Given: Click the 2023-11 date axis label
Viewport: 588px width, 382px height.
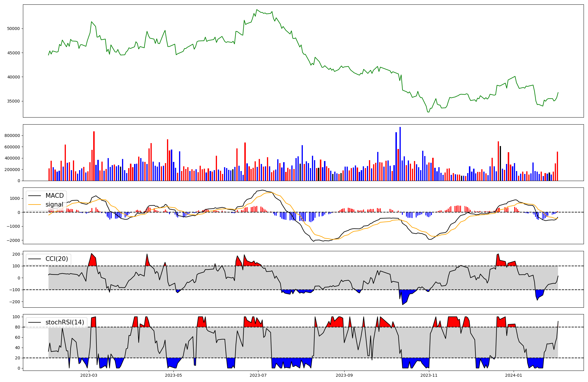Looking at the screenshot, I should tap(429, 375).
